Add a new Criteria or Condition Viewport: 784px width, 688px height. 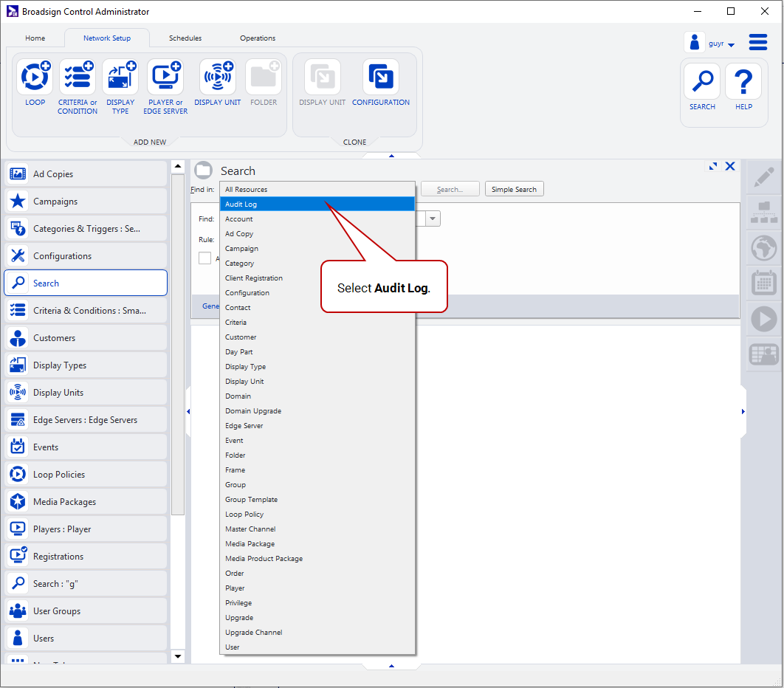[x=78, y=78]
